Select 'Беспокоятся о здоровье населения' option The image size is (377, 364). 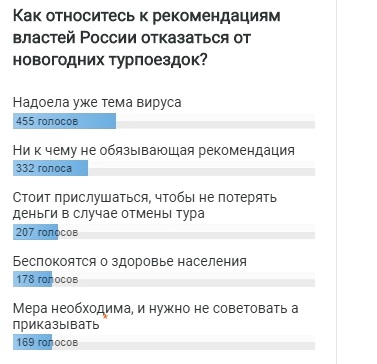pos(130,261)
